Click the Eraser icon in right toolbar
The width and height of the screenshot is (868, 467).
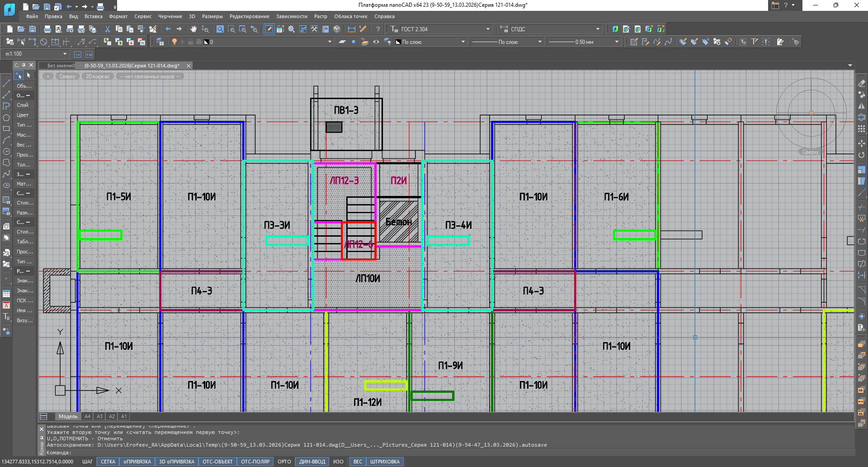[x=862, y=83]
